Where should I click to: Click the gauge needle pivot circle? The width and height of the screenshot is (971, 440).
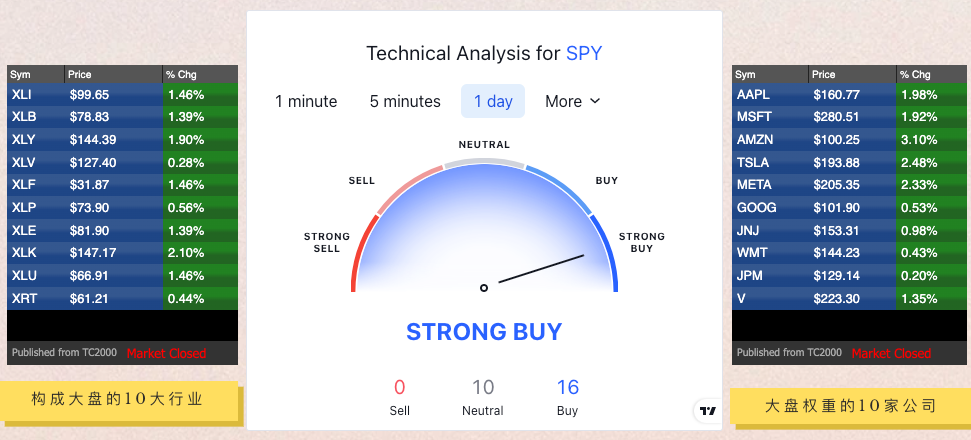tap(484, 287)
